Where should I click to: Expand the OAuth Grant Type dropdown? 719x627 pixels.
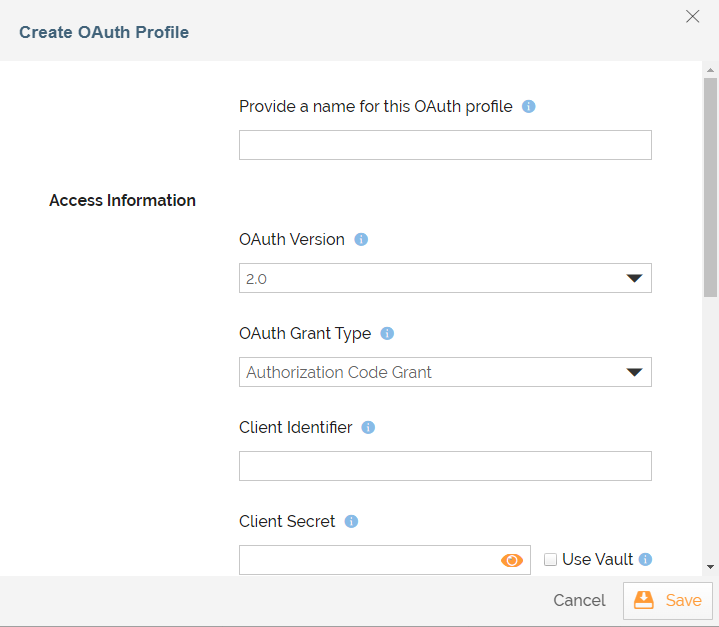click(x=445, y=372)
